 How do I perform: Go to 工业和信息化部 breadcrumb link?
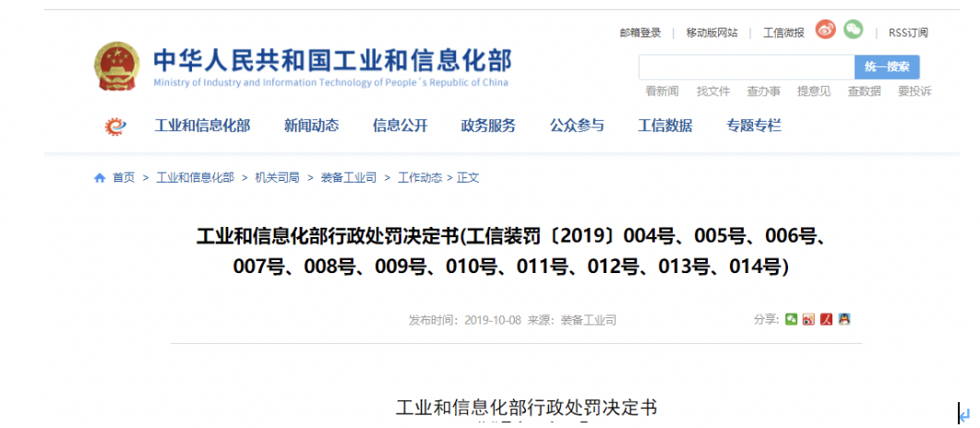pyautogui.click(x=195, y=178)
